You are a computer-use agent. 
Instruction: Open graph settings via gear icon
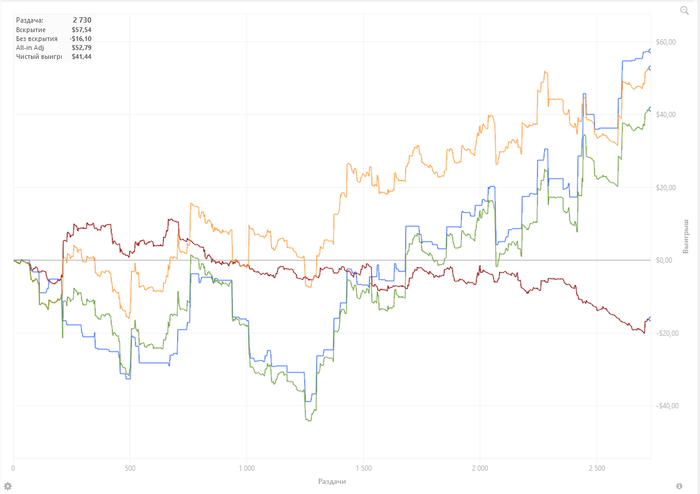pyautogui.click(x=7, y=485)
